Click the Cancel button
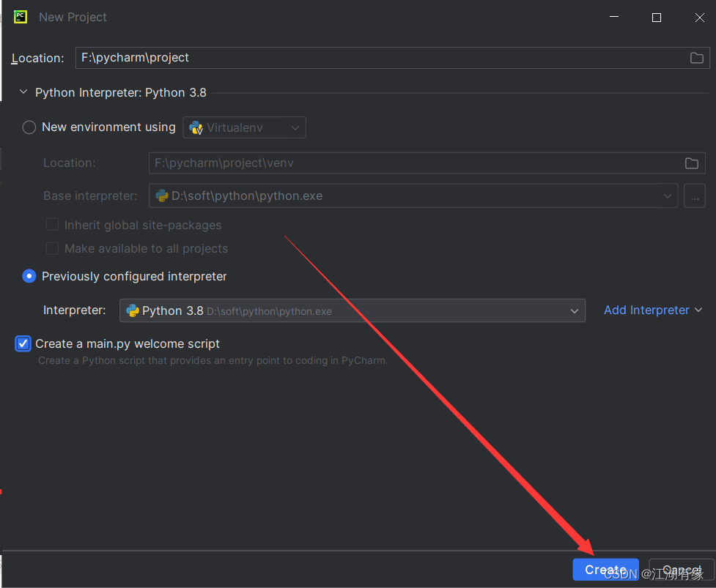The width and height of the screenshot is (716, 588). click(x=682, y=570)
